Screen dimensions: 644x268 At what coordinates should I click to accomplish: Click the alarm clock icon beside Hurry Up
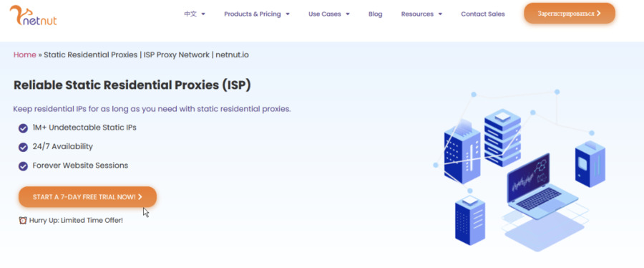point(23,220)
